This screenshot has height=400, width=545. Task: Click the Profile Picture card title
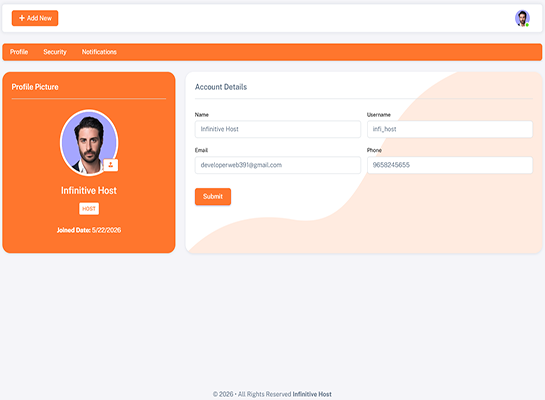pos(35,87)
